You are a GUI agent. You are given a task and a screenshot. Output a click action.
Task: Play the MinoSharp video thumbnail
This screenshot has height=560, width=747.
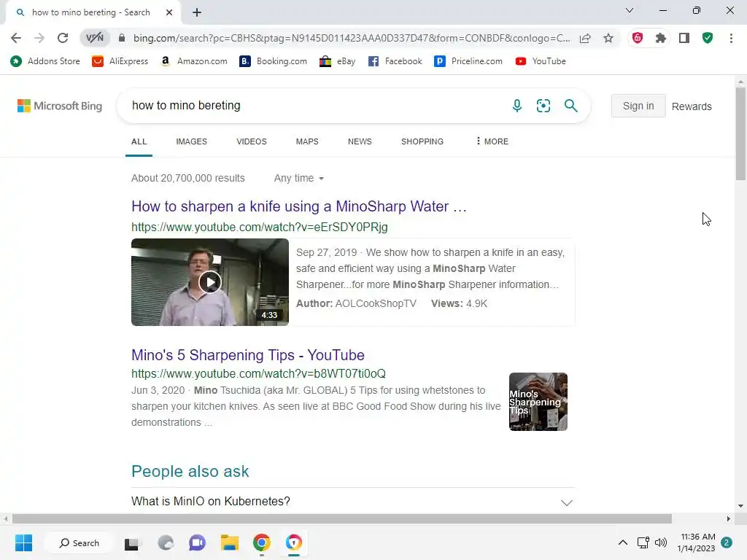(210, 282)
